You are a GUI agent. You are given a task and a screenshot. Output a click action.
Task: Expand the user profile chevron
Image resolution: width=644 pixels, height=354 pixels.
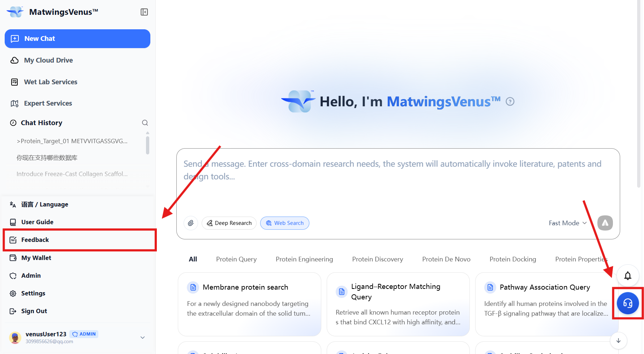click(143, 338)
